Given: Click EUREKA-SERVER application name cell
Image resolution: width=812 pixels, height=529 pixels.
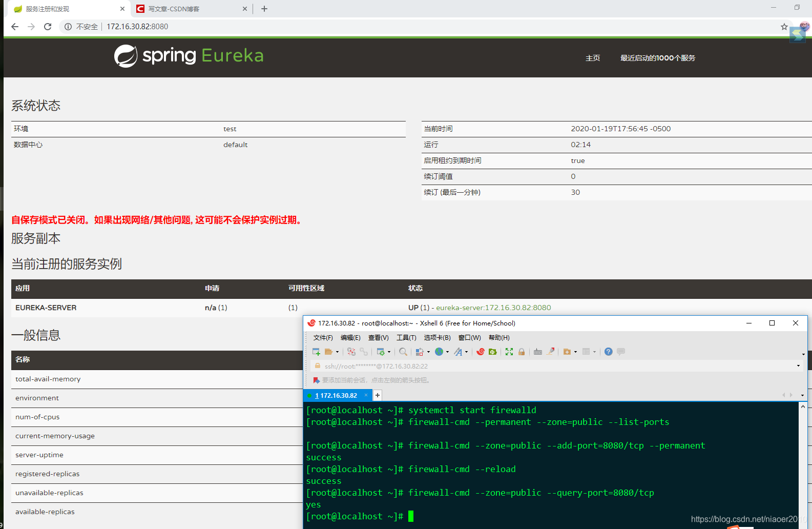Looking at the screenshot, I should [46, 308].
